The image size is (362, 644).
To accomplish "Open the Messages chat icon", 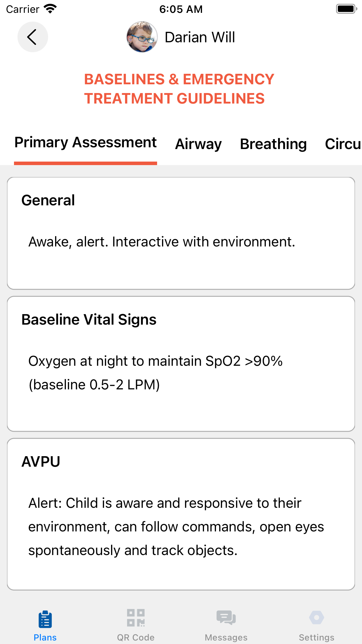I will click(226, 617).
